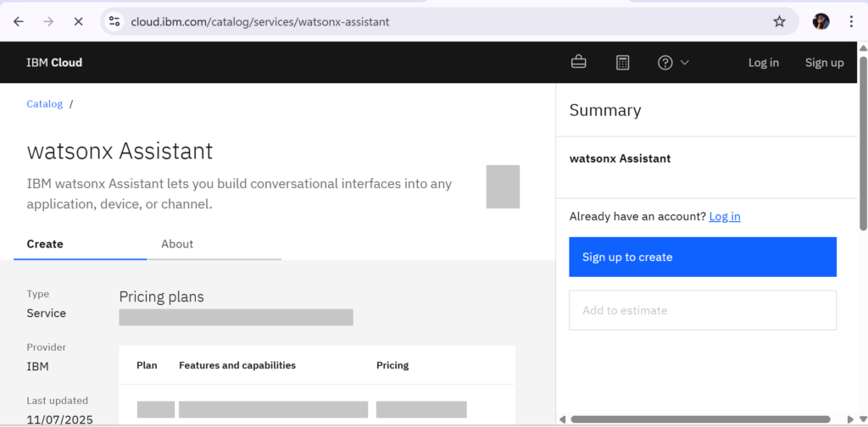868x427 pixels.
Task: Stop loading the page
Action: [78, 21]
